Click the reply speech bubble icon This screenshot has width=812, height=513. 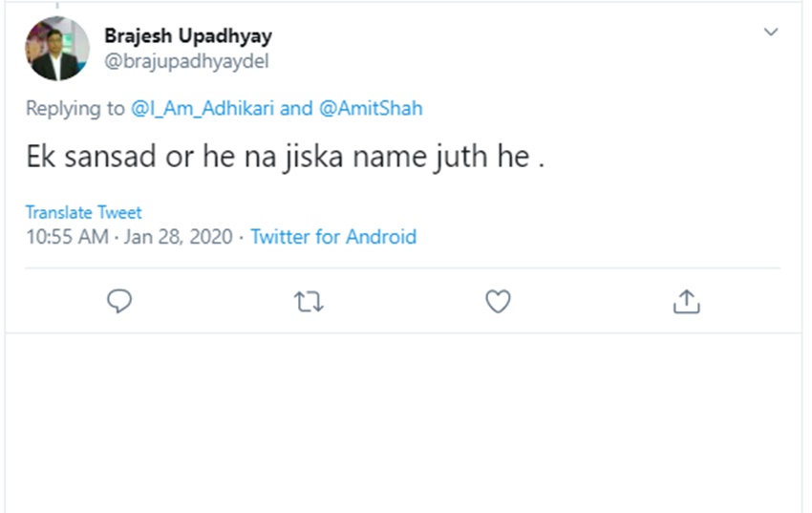click(118, 302)
